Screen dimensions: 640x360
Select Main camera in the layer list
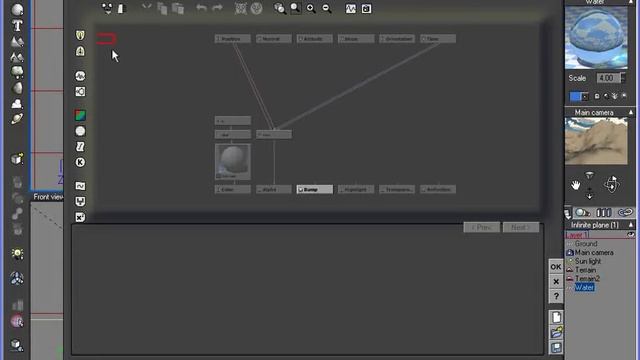pyautogui.click(x=594, y=253)
